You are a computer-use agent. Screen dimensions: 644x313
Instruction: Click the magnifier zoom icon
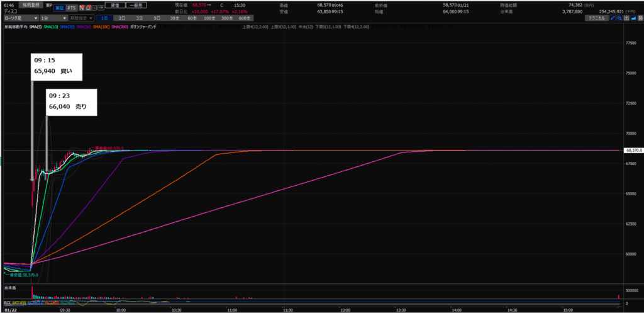point(619,18)
